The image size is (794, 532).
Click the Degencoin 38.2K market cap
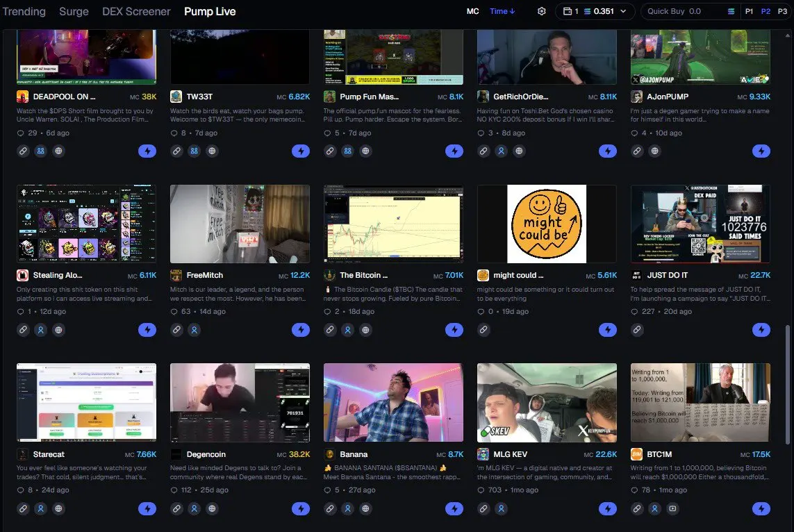294,454
